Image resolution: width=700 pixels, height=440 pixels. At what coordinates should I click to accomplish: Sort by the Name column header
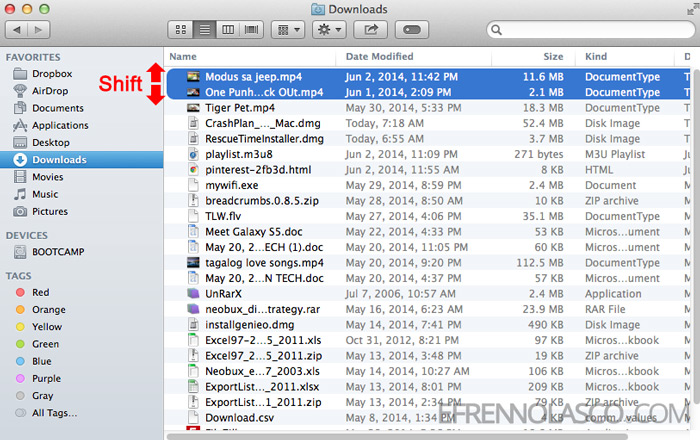[x=183, y=57]
